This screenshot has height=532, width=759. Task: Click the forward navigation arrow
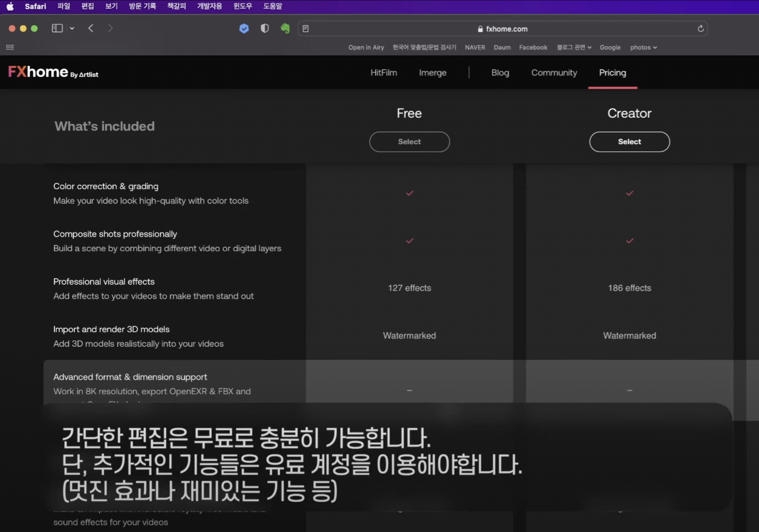tap(110, 28)
